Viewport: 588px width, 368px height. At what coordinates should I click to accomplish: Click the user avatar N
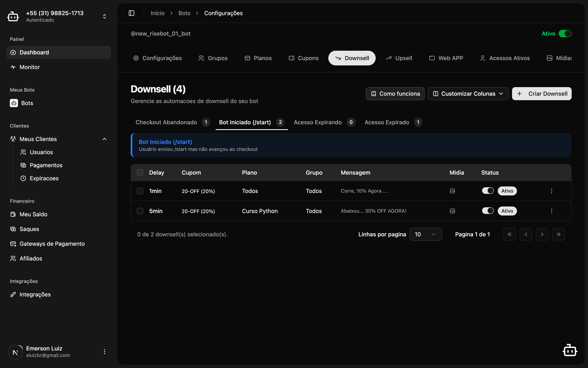click(15, 352)
